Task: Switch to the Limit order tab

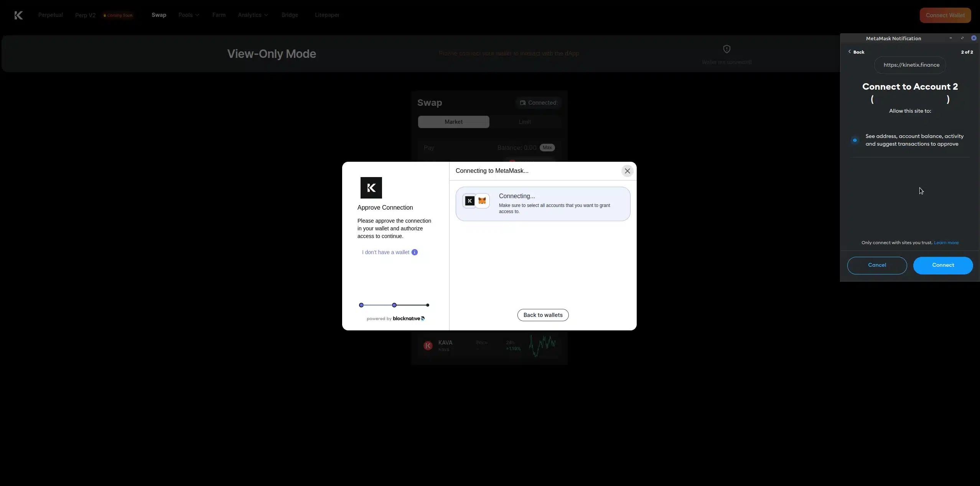Action: [524, 122]
